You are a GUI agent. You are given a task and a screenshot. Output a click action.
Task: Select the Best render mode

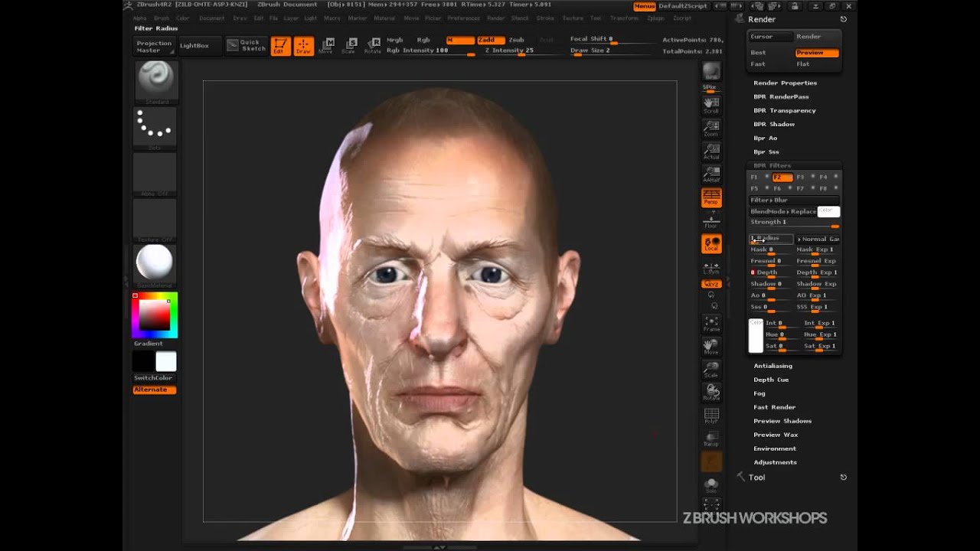(x=770, y=53)
